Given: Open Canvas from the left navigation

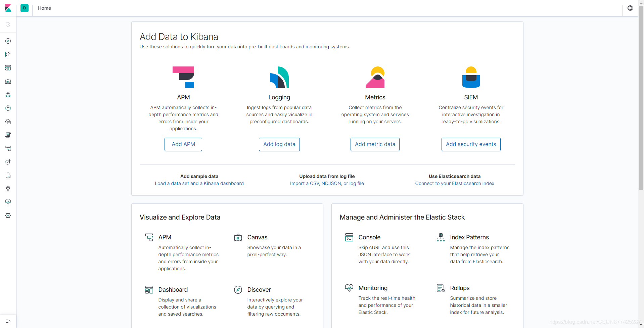Looking at the screenshot, I should (8, 81).
